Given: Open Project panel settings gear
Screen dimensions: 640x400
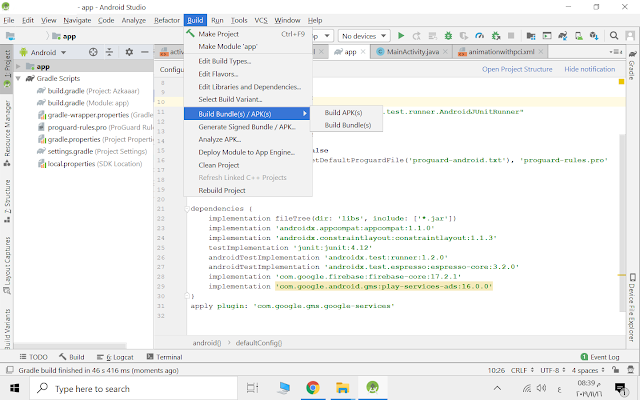Looking at the screenshot, I should coord(129,52).
